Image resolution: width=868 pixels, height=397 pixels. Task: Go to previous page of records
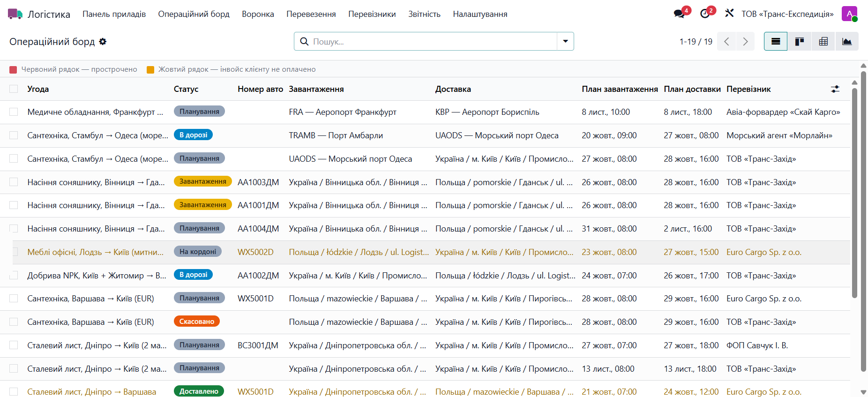tap(726, 42)
